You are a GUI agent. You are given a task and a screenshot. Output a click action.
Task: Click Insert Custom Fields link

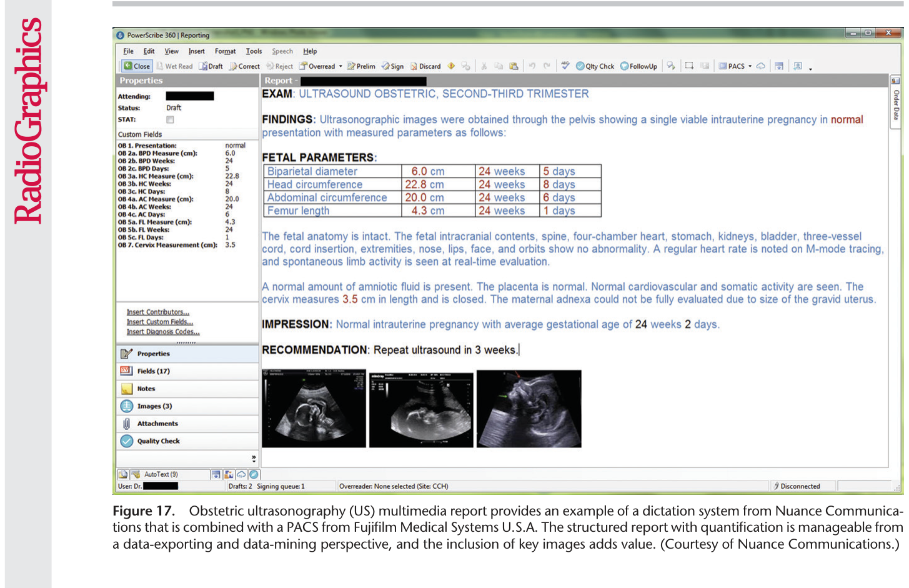pos(160,322)
